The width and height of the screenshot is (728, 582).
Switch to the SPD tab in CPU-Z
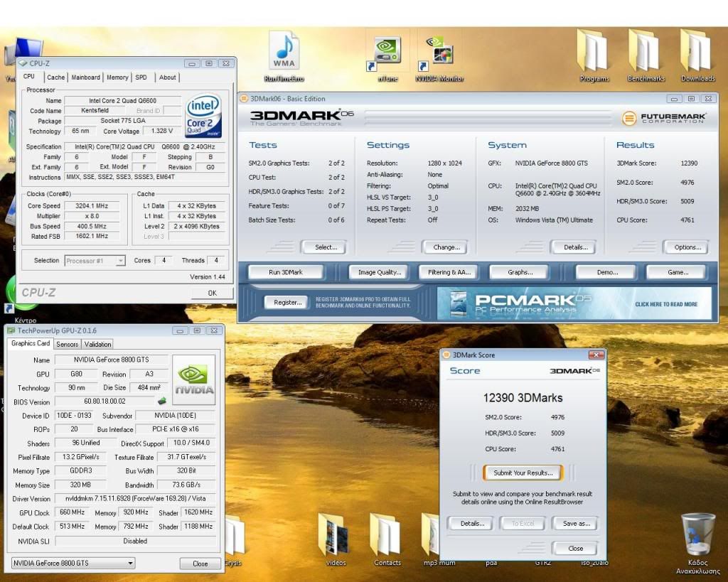[x=141, y=77]
